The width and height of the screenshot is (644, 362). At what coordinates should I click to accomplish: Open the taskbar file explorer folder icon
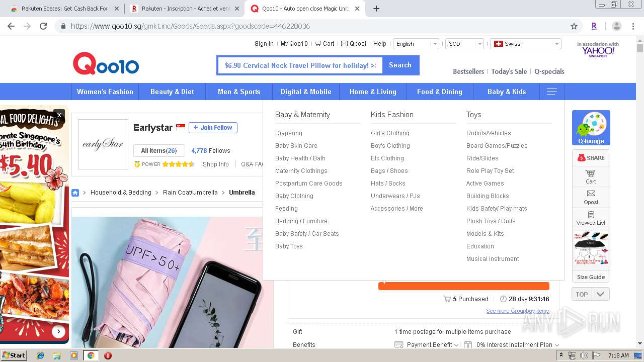coord(57,355)
